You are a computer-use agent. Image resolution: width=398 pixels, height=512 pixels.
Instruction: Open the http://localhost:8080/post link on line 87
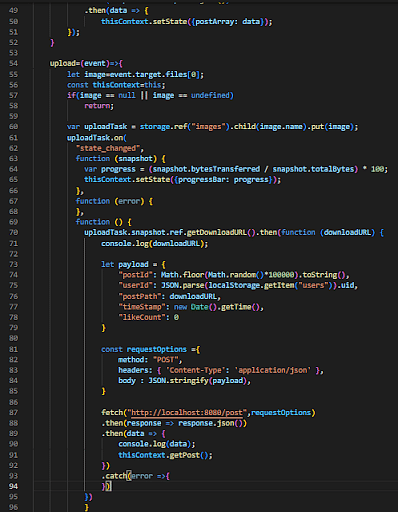point(187,413)
